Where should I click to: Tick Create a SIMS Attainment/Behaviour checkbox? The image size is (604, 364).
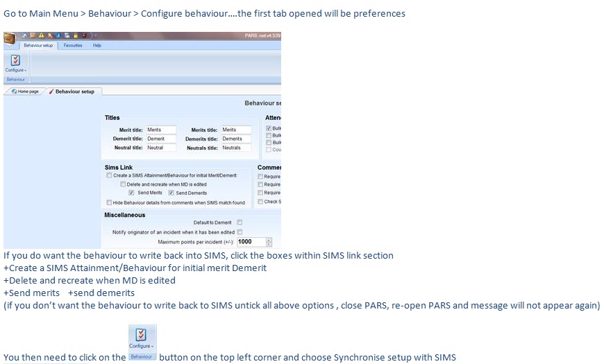[110, 175]
